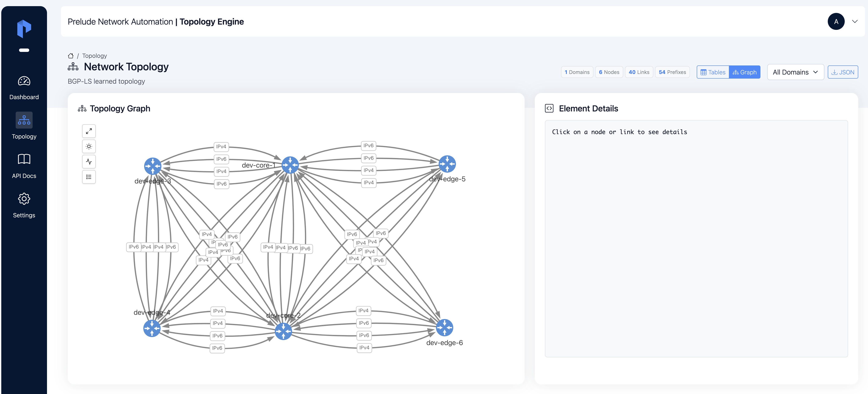The image size is (868, 394).
Task: Click the Topology breadcrumb link
Action: point(94,56)
